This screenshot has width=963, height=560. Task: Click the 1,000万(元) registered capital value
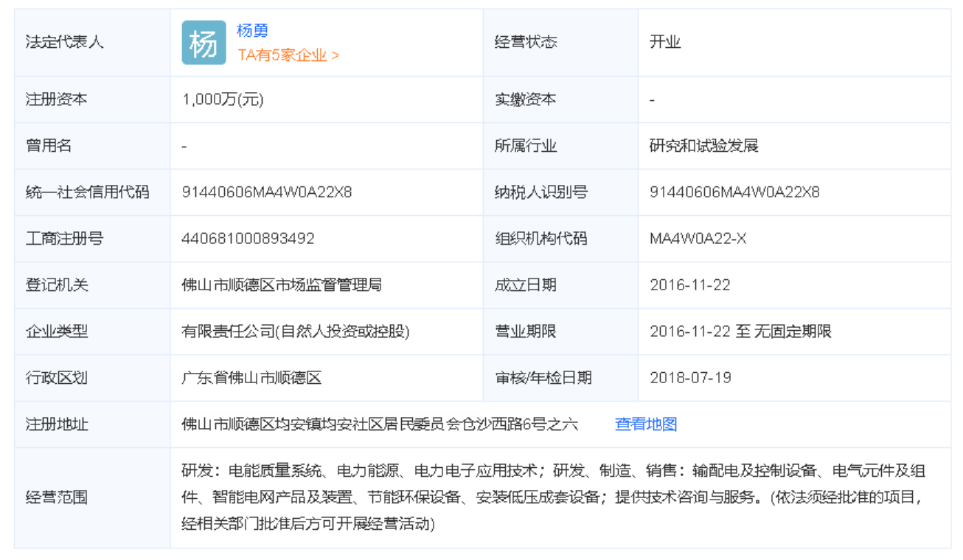click(x=223, y=99)
